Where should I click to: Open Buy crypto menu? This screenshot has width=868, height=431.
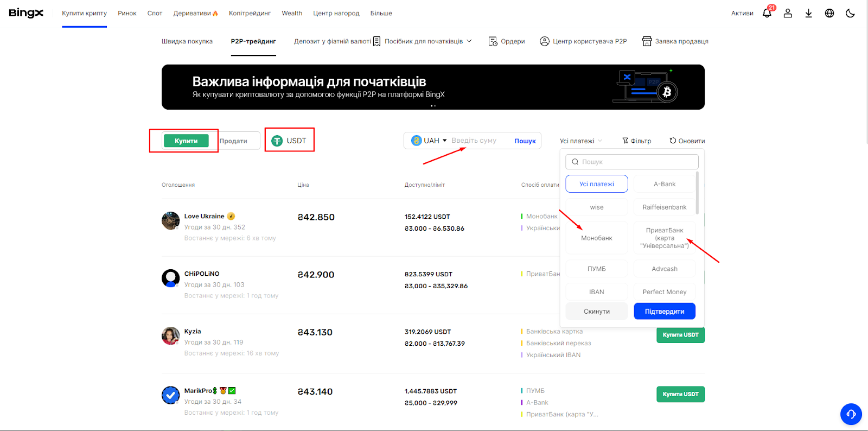click(84, 13)
